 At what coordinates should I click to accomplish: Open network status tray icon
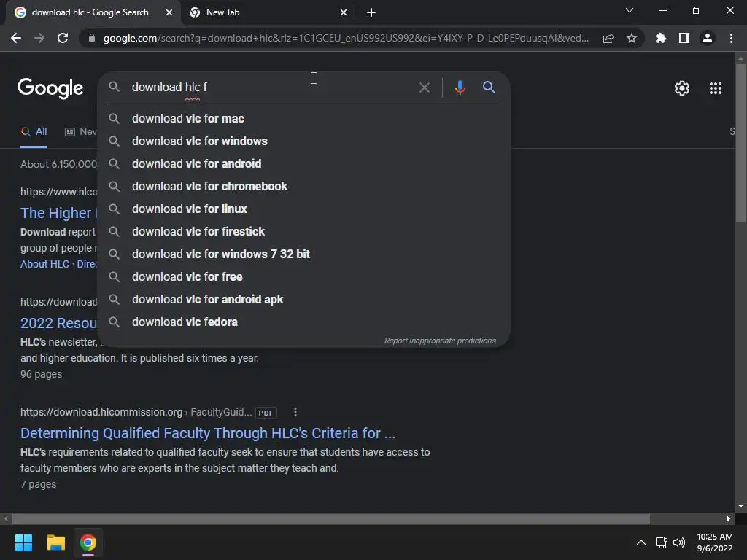tap(661, 542)
